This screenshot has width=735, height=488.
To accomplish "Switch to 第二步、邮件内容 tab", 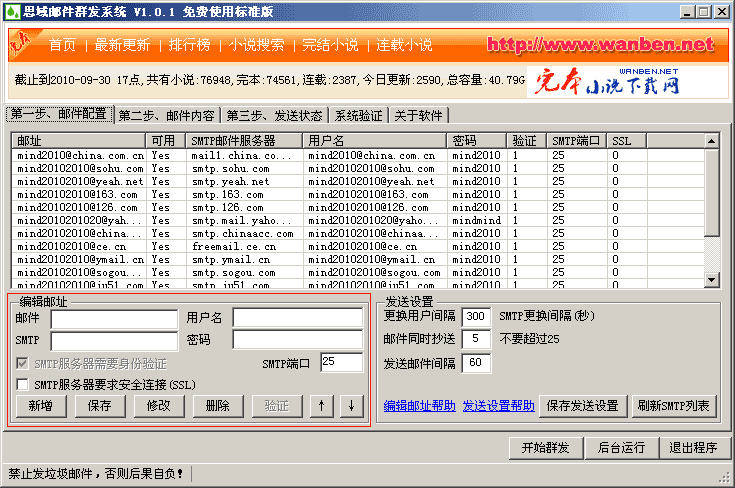I will 166,115.
